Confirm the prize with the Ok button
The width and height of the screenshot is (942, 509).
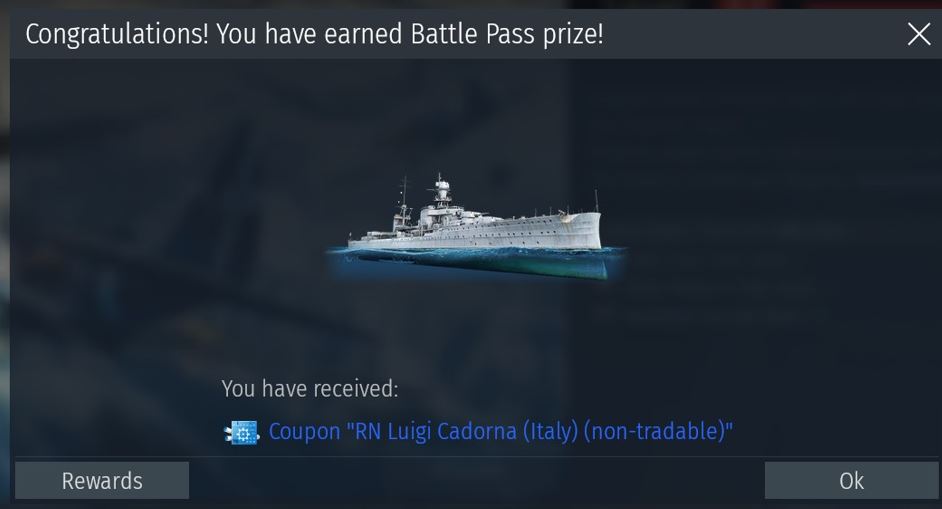(x=851, y=480)
